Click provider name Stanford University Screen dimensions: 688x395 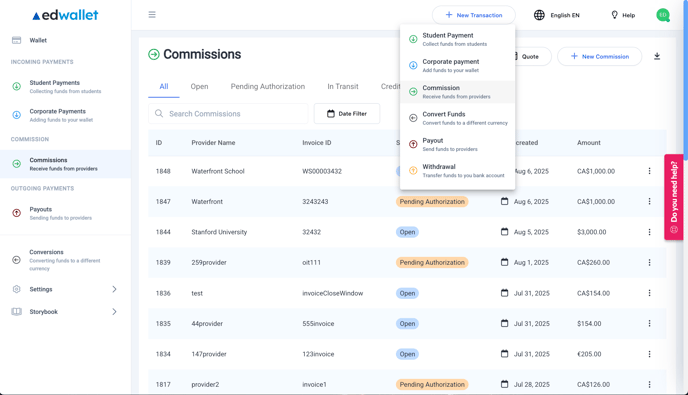coord(219,232)
